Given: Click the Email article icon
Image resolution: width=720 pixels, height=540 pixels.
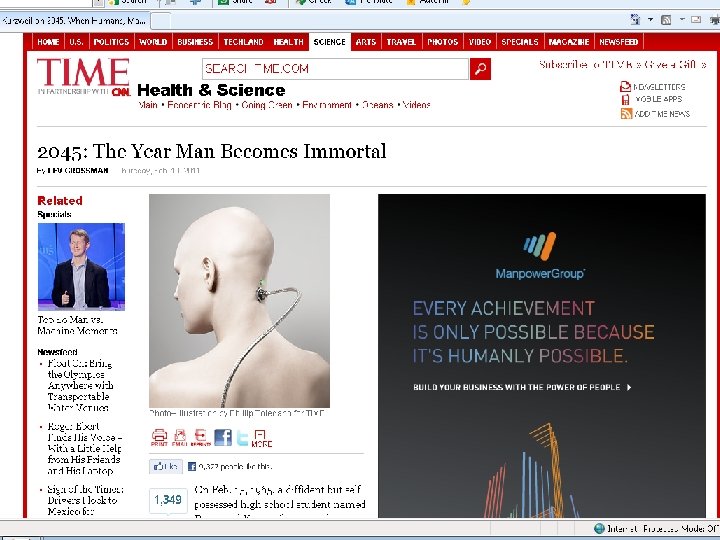Looking at the screenshot, I should [x=180, y=437].
